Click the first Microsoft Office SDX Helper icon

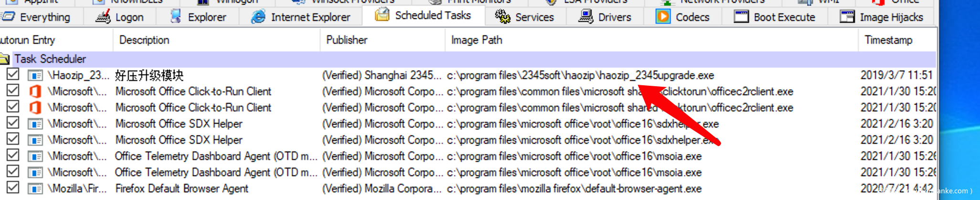point(35,124)
